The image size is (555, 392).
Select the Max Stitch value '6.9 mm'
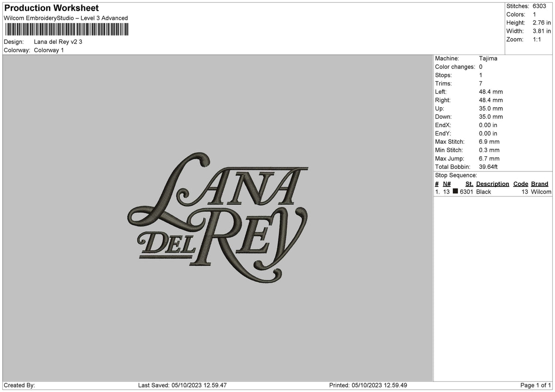tap(489, 141)
